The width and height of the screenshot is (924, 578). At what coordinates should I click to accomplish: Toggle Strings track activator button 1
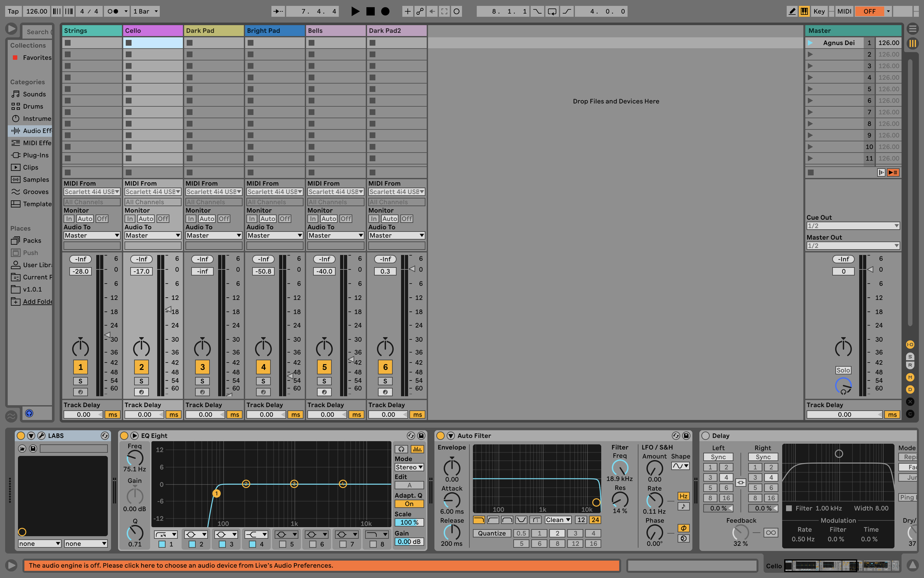tap(80, 367)
